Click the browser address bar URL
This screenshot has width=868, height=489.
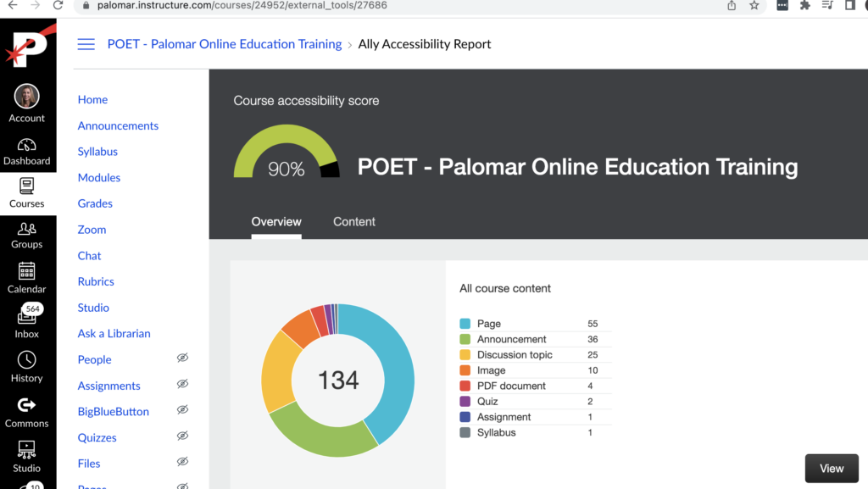[x=242, y=5]
